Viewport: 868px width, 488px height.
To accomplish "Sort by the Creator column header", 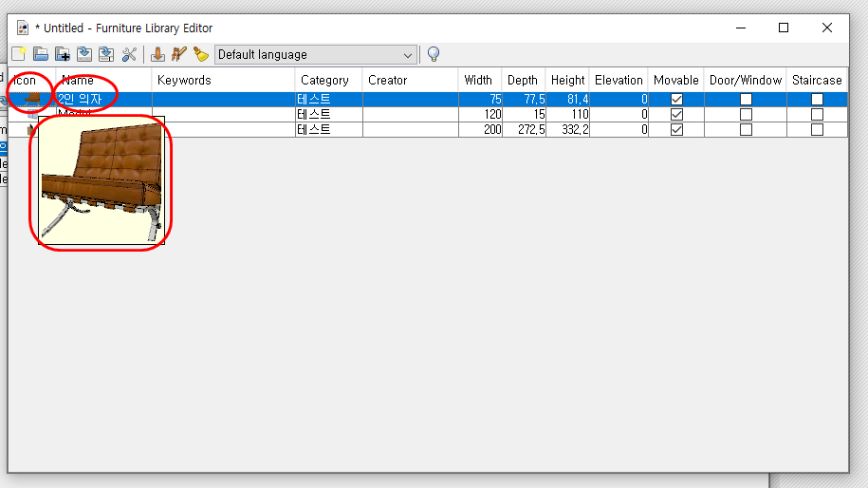I will (x=410, y=81).
